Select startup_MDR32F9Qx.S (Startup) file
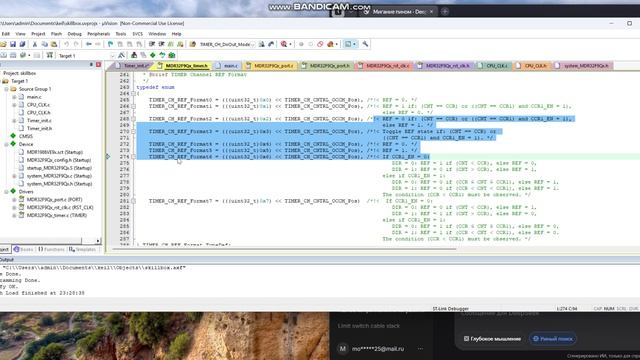Screen dimensions: 640x360 (x=59, y=168)
